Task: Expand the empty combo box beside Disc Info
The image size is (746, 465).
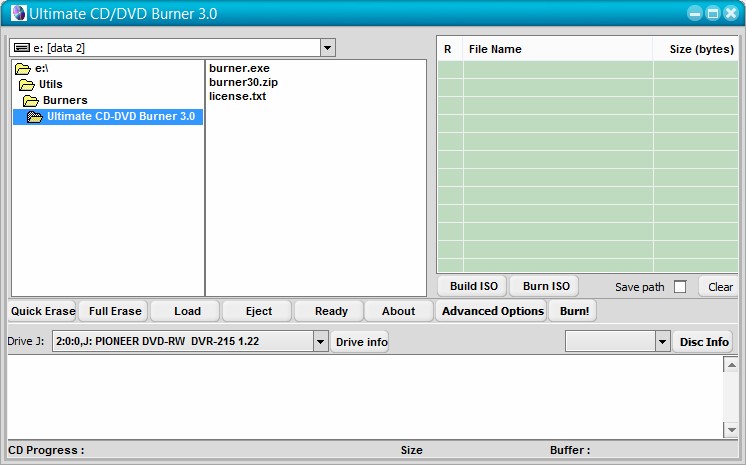Action: [x=662, y=341]
